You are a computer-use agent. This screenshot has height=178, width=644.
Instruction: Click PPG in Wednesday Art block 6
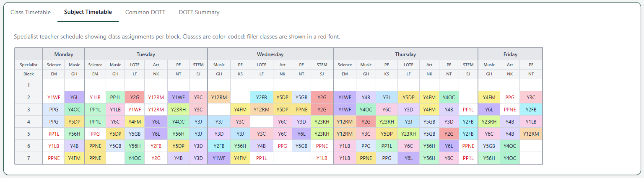click(x=282, y=146)
